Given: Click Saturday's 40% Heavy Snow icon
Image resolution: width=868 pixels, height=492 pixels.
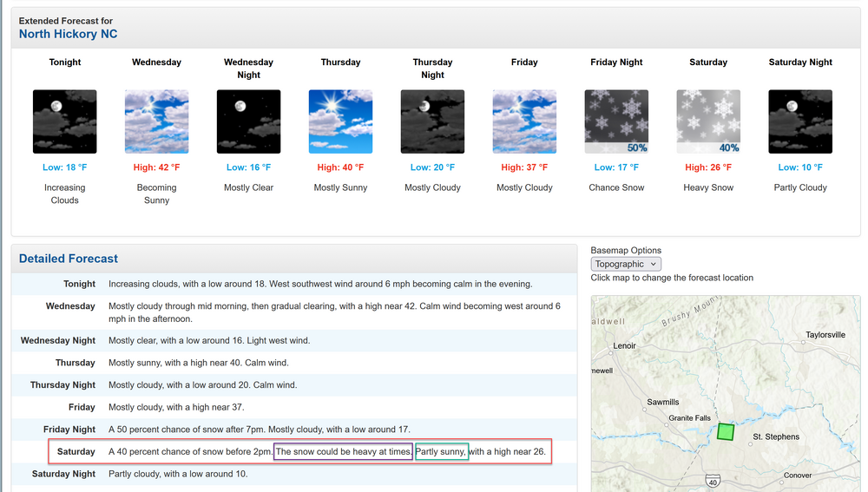Looking at the screenshot, I should click(708, 121).
